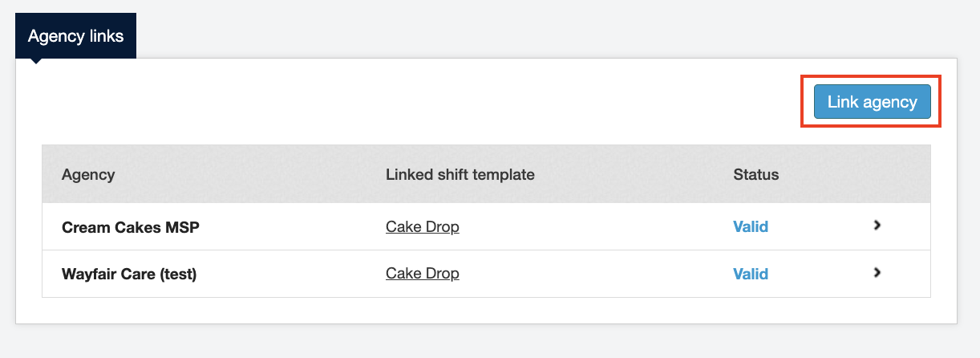Click the Linked shift template column header
This screenshot has width=980, height=358.
coord(460,174)
